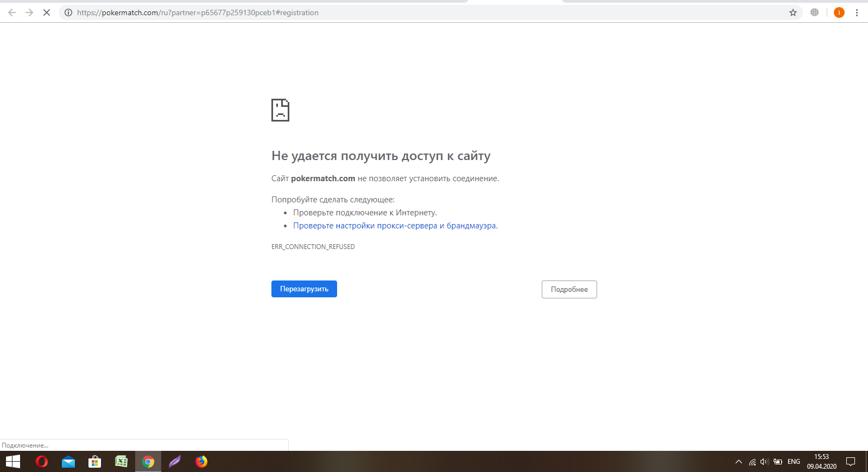Open the Windows notification center

tap(851, 462)
